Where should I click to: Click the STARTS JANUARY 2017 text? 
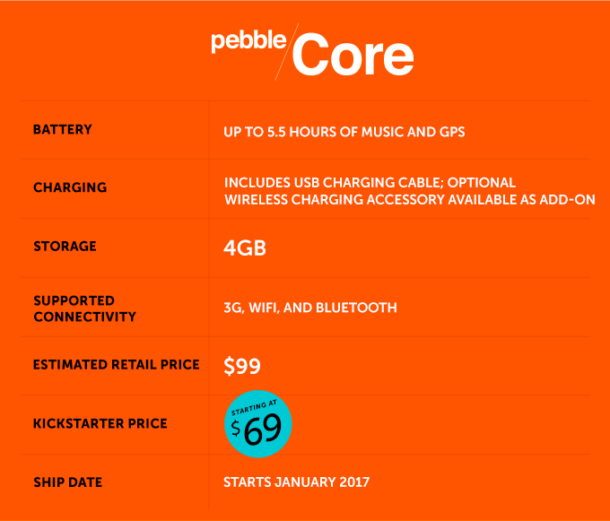296,482
